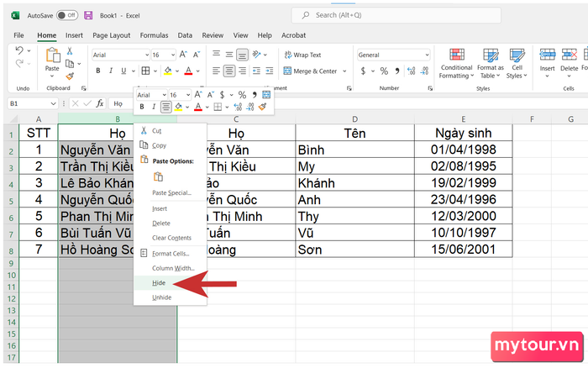Click the Format Painter brush in the Clipboard group
The width and height of the screenshot is (588, 368).
(x=70, y=76)
